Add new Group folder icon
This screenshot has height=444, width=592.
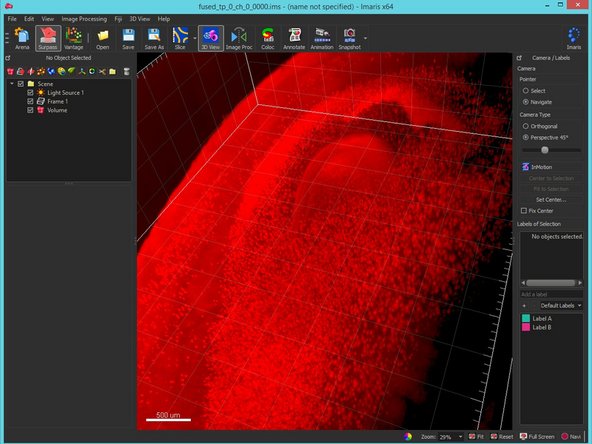click(x=112, y=71)
